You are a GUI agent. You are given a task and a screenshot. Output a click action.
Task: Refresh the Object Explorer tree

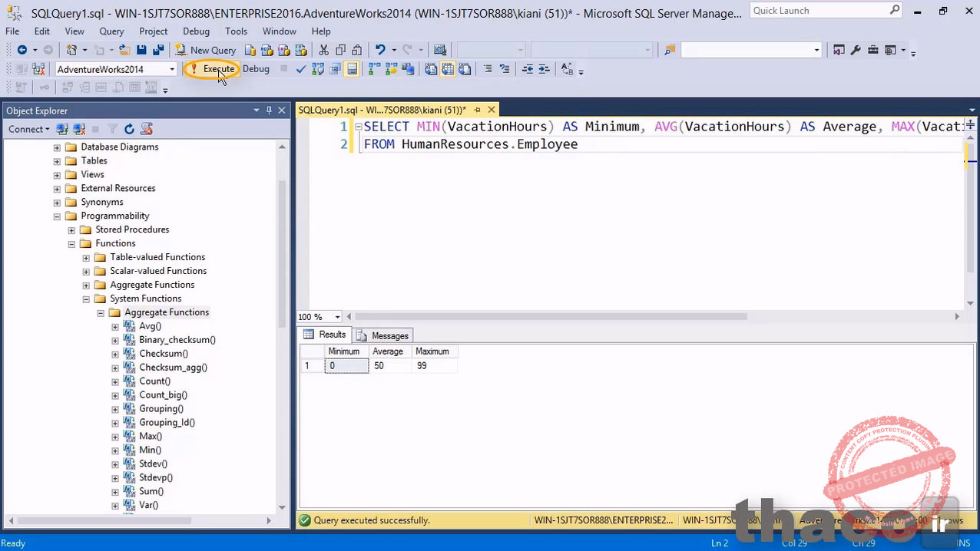point(129,130)
